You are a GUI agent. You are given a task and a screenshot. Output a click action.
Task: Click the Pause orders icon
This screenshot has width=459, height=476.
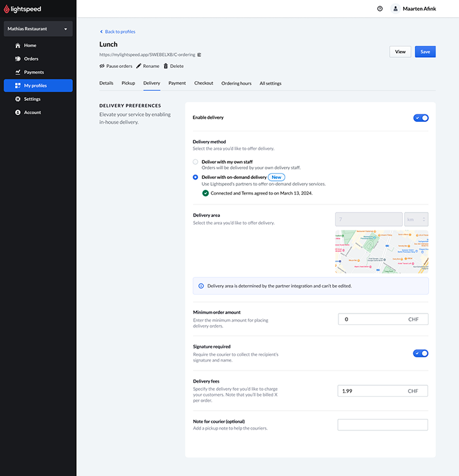102,66
